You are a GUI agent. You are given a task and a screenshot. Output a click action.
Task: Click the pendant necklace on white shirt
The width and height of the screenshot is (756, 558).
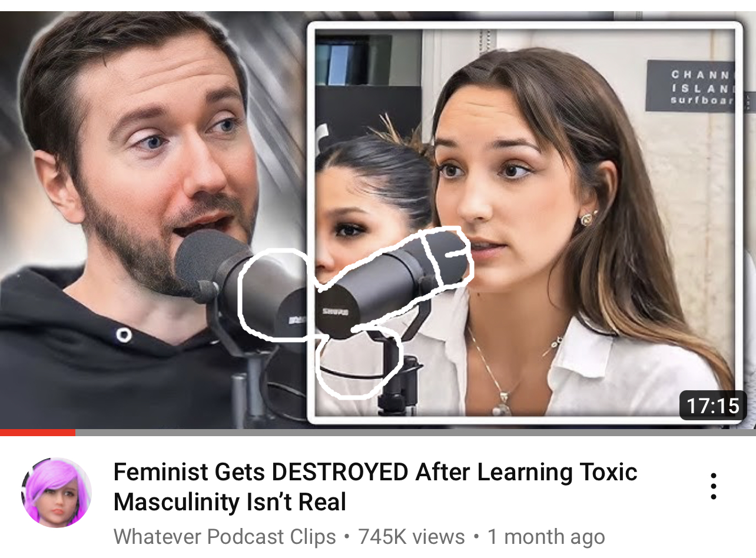[x=502, y=407]
